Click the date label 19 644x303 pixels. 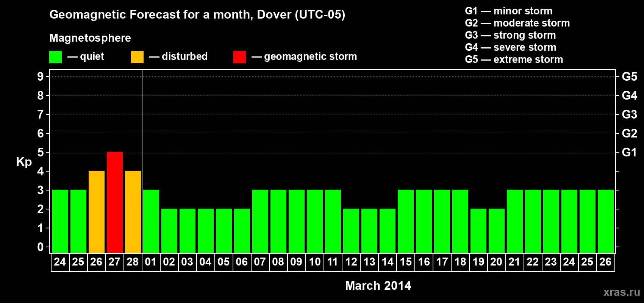click(x=478, y=262)
